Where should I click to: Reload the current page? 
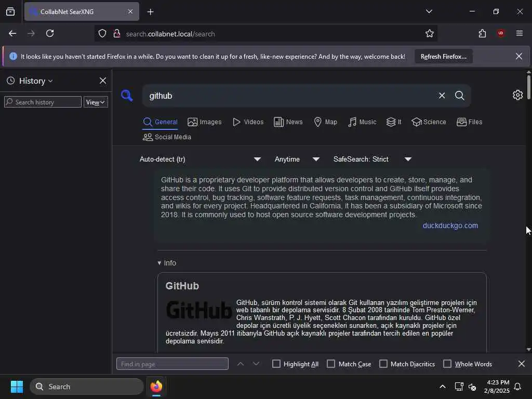point(50,33)
